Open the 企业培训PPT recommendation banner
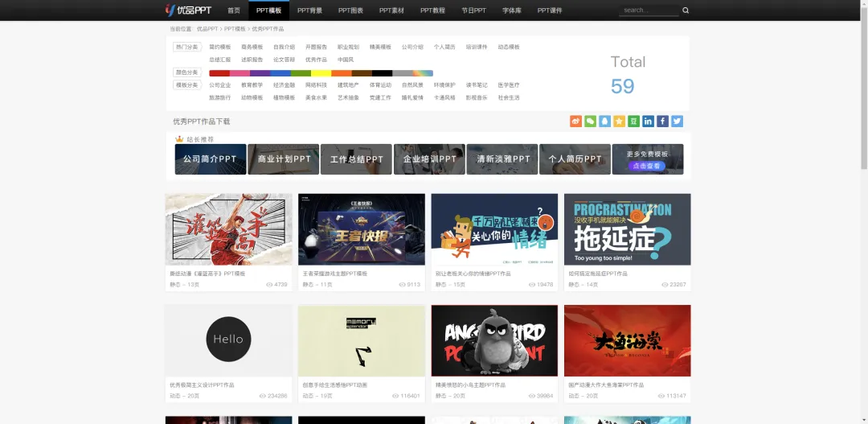This screenshot has width=868, height=424. [x=429, y=159]
